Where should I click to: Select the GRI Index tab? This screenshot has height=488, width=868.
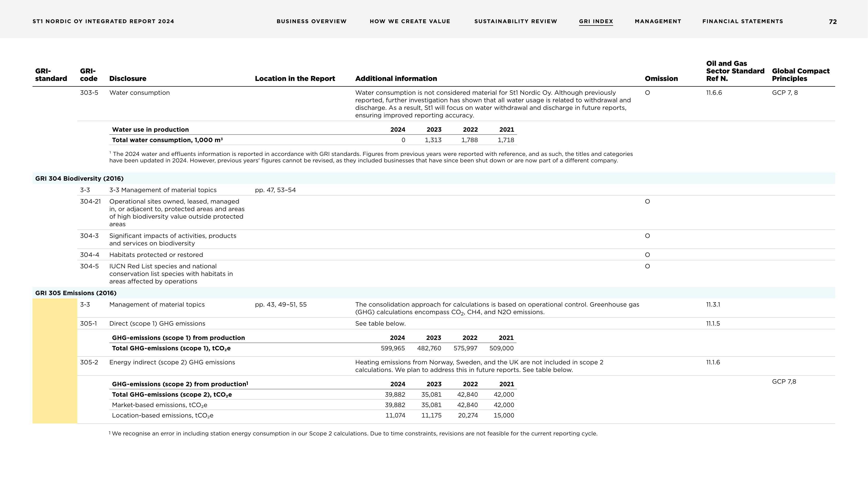click(596, 21)
